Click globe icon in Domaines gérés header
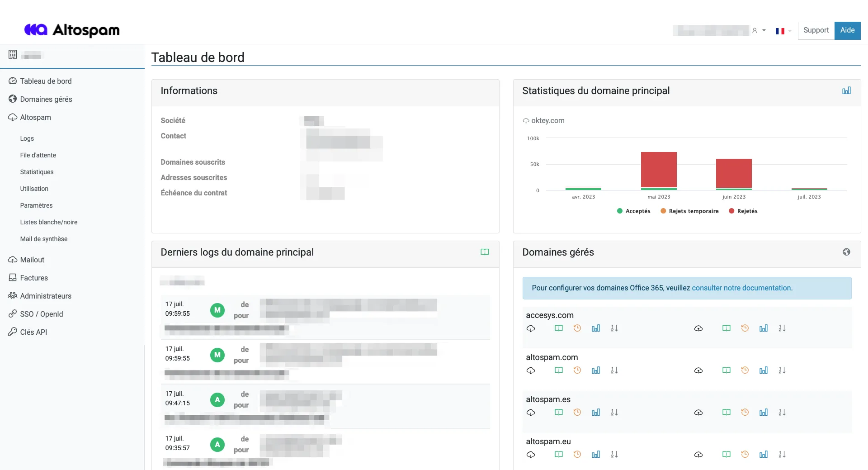 click(846, 252)
